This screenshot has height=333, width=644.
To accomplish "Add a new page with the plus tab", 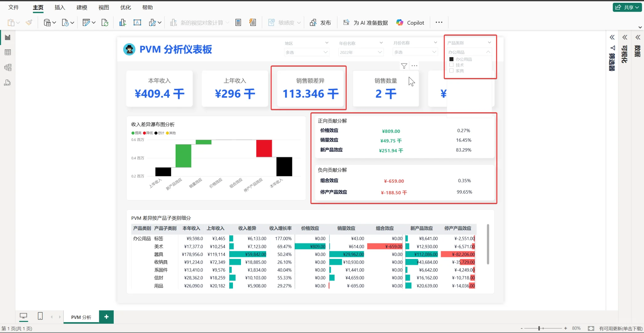I will point(106,317).
